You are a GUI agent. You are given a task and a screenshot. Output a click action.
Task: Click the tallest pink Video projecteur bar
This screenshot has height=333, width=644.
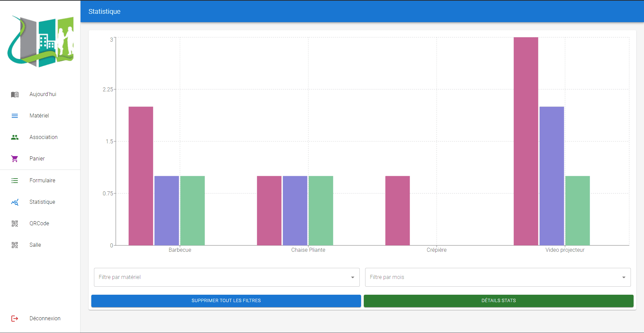pos(526,141)
